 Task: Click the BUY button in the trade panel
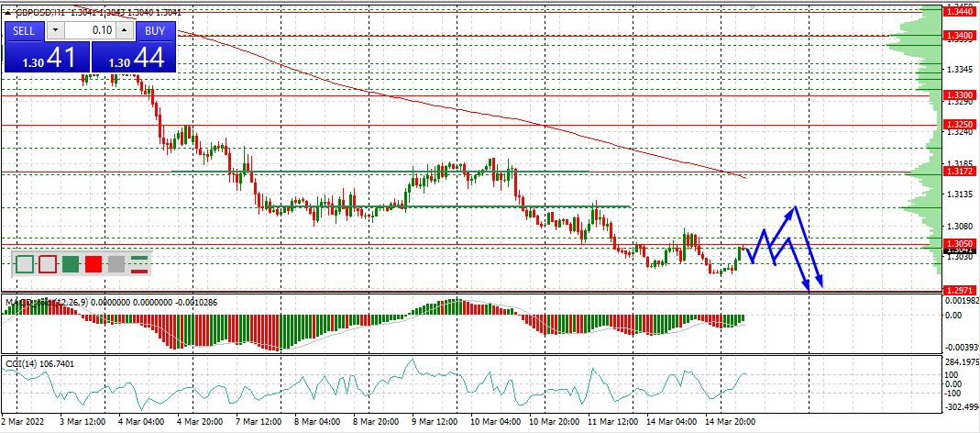(x=156, y=30)
